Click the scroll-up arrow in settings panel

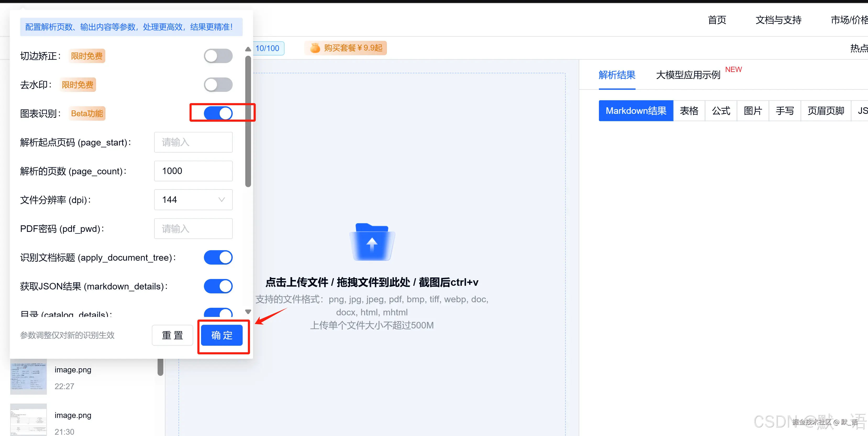[x=248, y=49]
